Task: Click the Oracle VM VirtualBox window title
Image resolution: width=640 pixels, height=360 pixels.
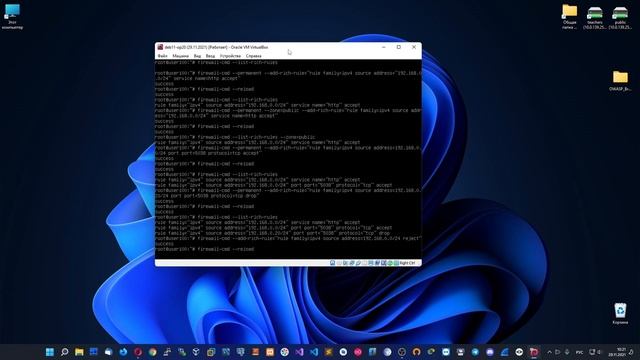Action: tap(216, 47)
